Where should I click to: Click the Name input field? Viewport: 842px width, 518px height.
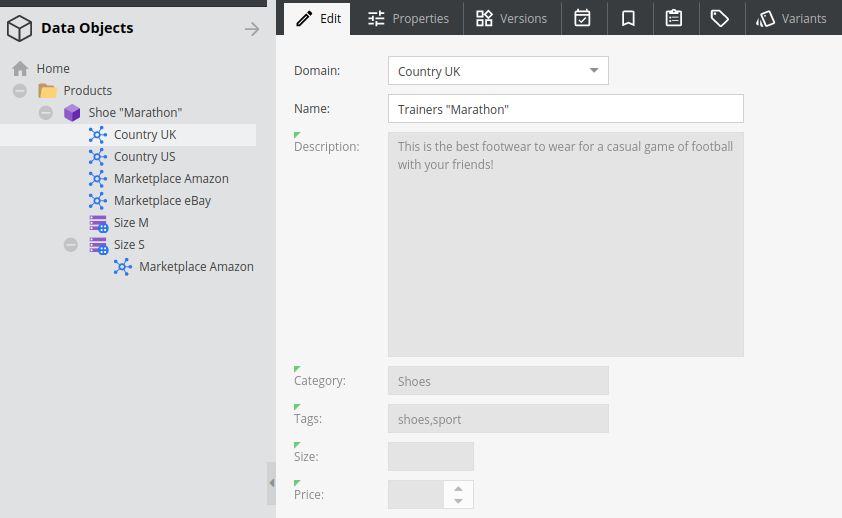click(x=566, y=108)
